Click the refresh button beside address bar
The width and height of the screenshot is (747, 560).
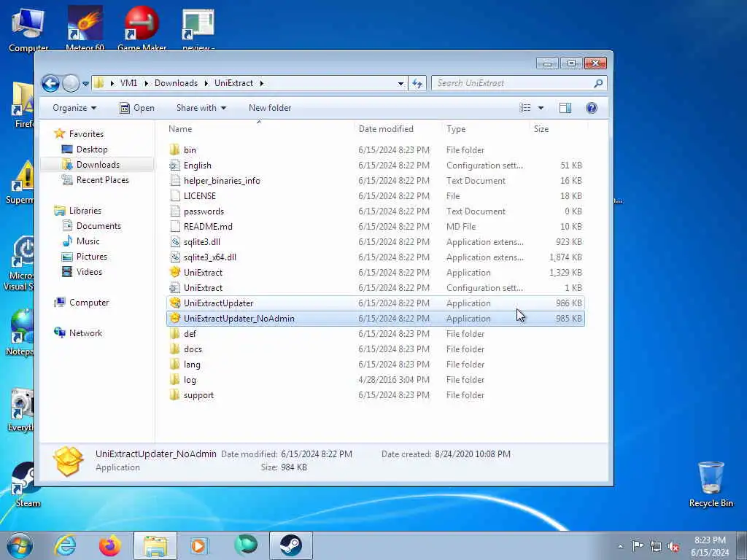(x=417, y=83)
